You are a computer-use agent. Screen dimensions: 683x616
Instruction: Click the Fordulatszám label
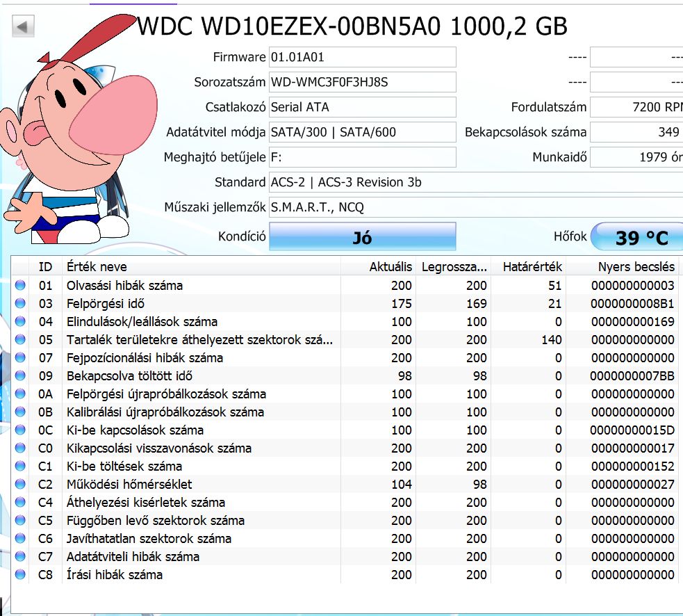pos(549,107)
